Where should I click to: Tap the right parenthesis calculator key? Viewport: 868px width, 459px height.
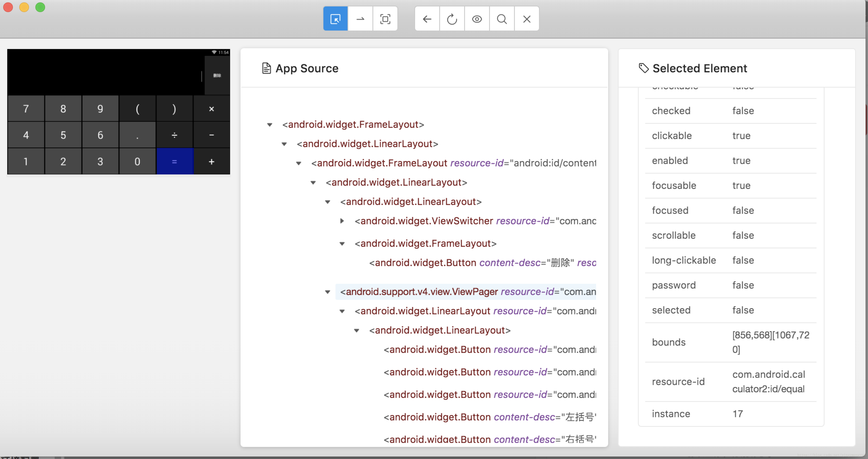[x=174, y=109]
